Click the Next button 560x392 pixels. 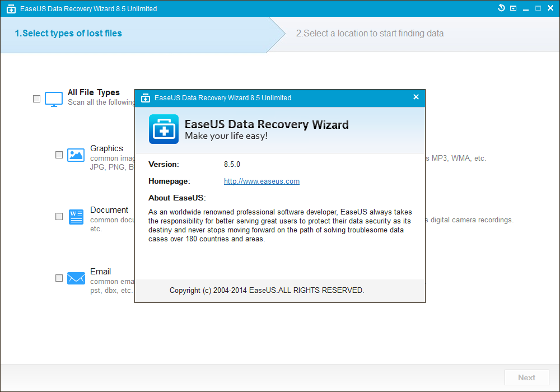coord(526,377)
